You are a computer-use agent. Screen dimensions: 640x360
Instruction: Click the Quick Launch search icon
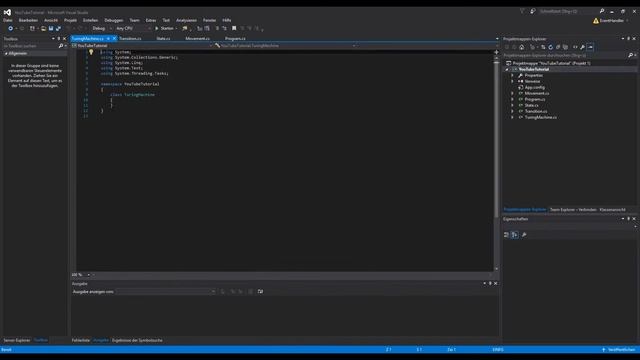pos(602,11)
